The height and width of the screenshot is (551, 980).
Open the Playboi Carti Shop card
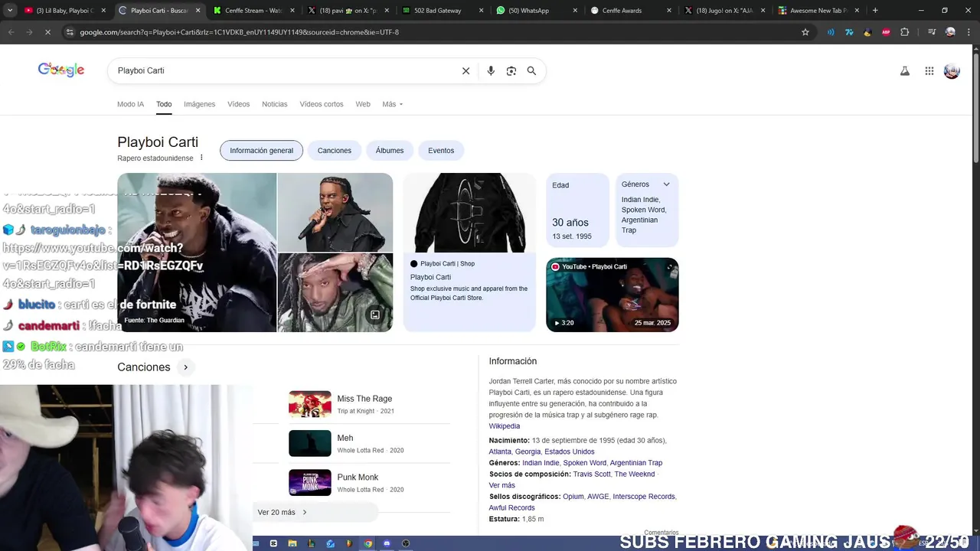pyautogui.click(x=469, y=253)
